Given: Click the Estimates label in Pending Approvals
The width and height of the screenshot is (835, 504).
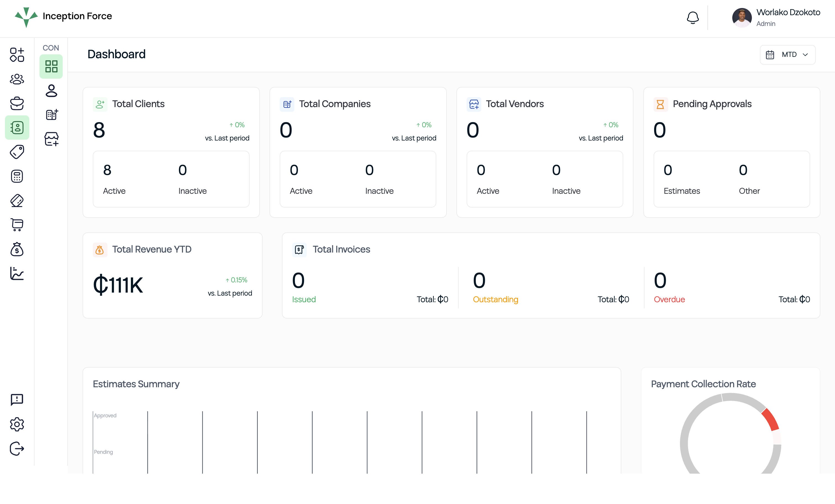Looking at the screenshot, I should (x=682, y=191).
